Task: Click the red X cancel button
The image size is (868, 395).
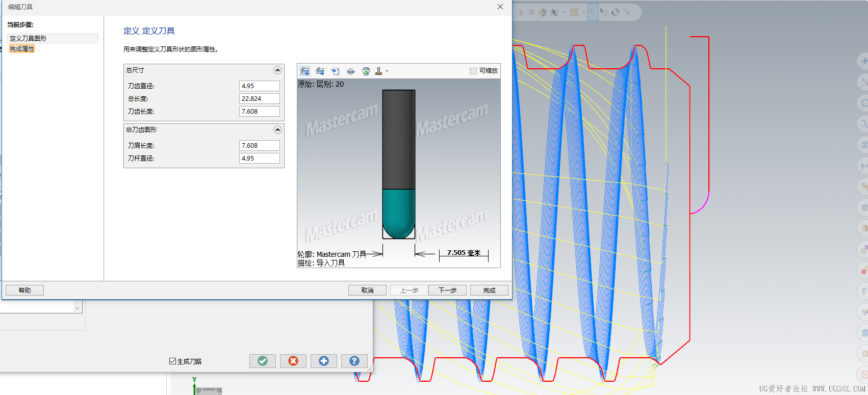Action: click(293, 361)
